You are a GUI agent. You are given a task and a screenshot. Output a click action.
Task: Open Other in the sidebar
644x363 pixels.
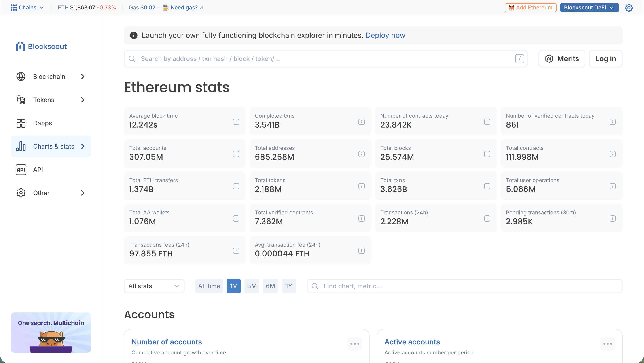(51, 193)
